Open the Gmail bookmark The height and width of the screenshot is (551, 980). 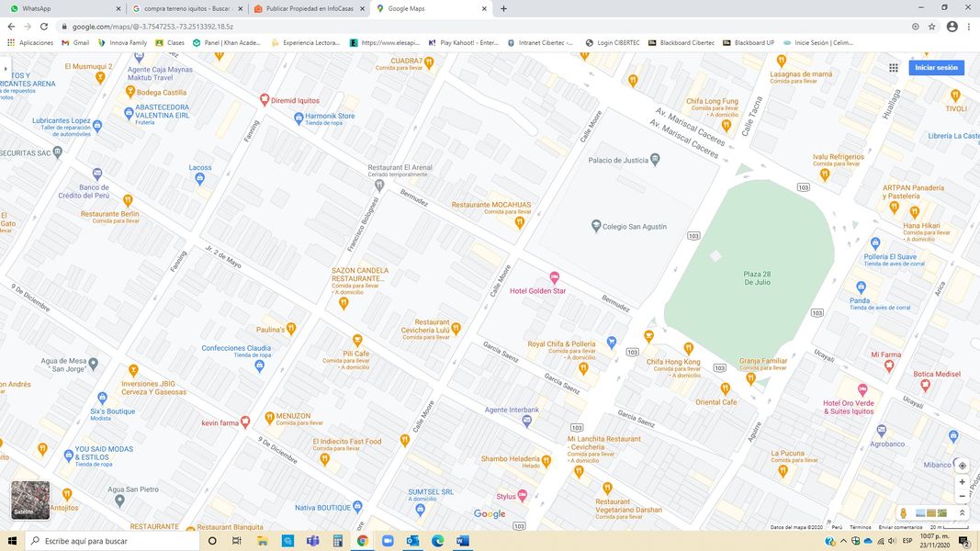coord(75,42)
